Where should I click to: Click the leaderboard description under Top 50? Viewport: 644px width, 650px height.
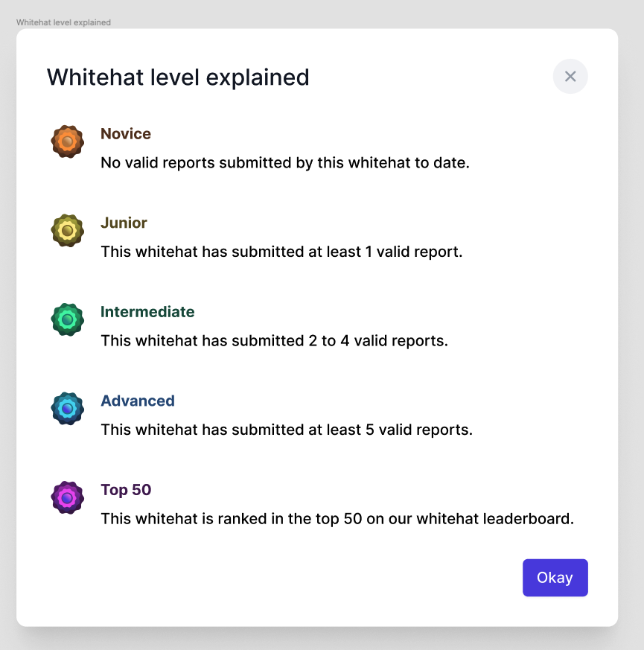click(x=337, y=519)
